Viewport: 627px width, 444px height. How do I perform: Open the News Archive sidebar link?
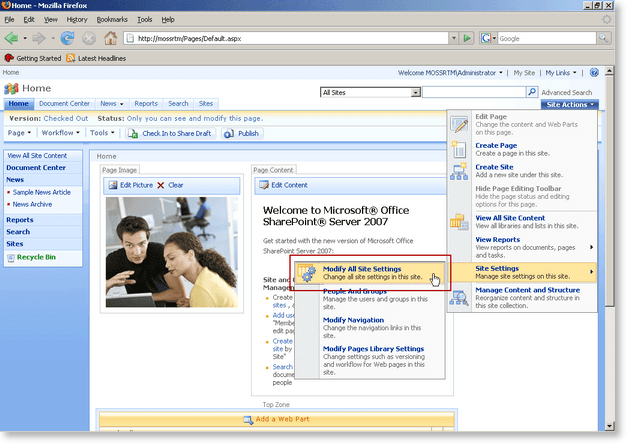coord(32,204)
